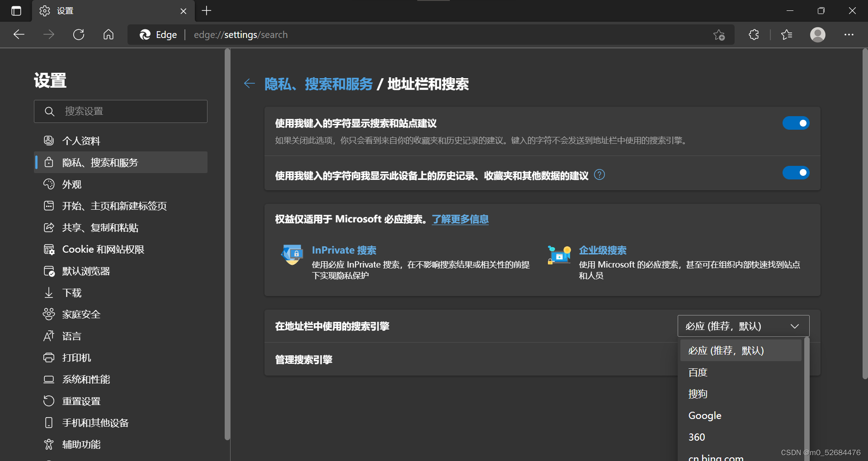Open 共享、复制和粘贴 settings

(121, 228)
